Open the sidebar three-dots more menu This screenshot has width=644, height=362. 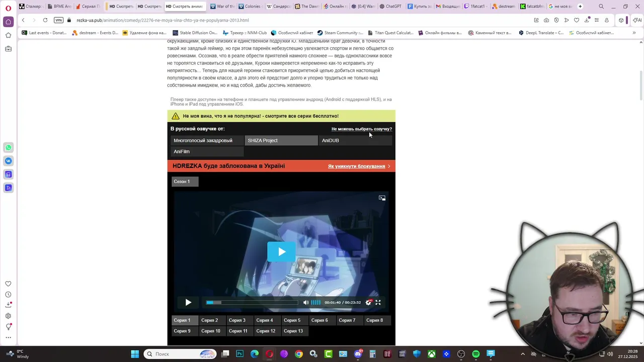point(8,337)
